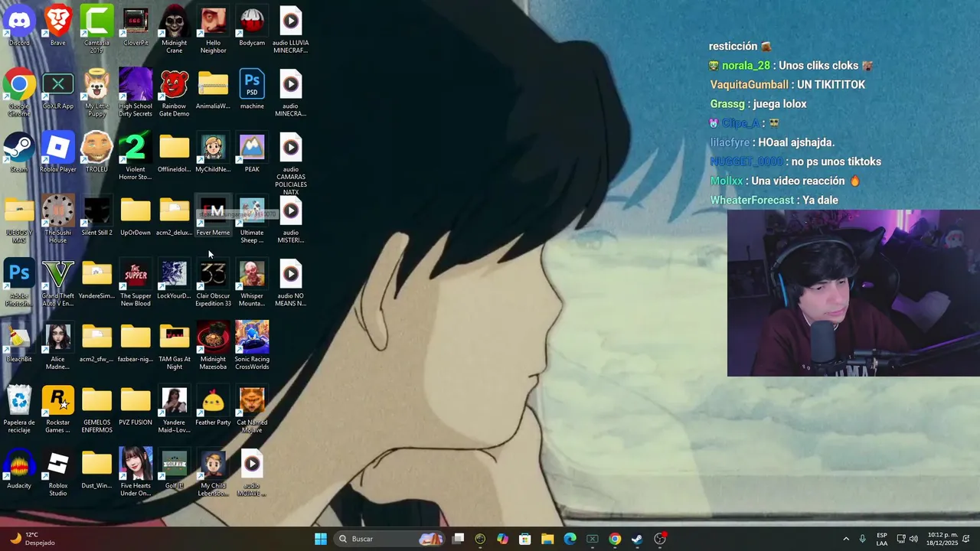Select the Silent Still 2 icon
Image resolution: width=980 pixels, height=551 pixels.
[96, 217]
